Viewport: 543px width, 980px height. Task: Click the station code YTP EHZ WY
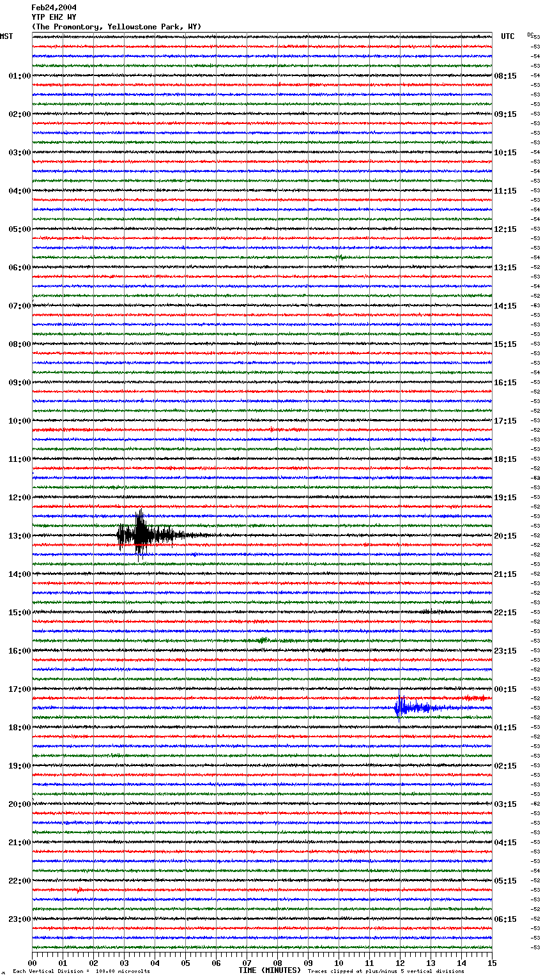(x=54, y=17)
